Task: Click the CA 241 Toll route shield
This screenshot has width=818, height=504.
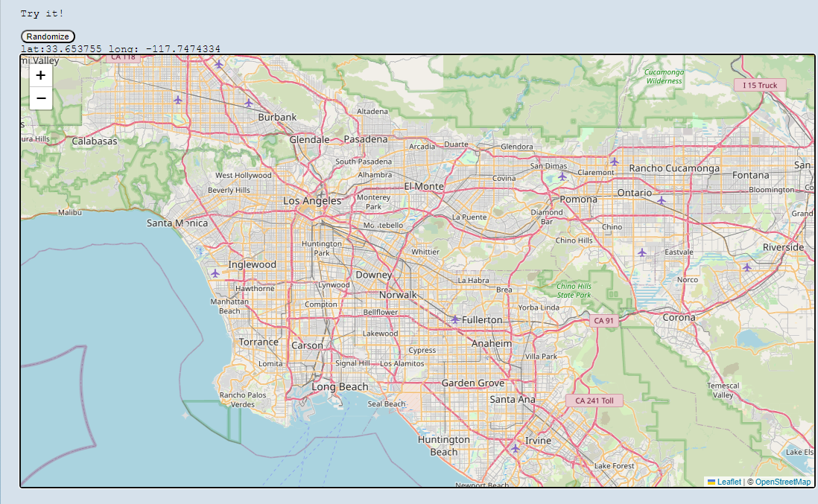Action: (594, 401)
